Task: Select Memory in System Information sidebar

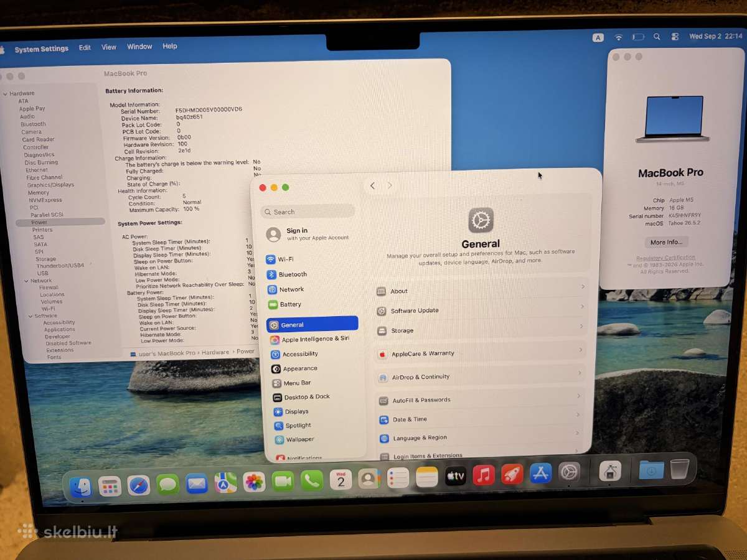Action: 38,193
